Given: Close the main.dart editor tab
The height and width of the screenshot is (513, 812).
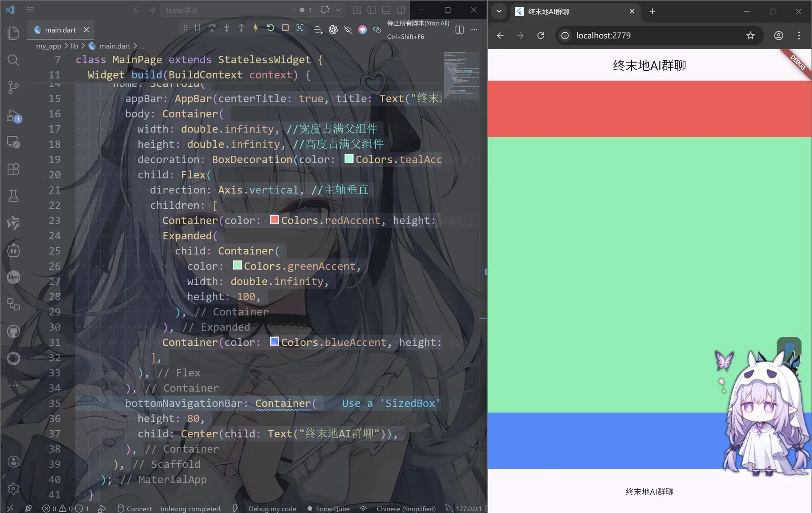Looking at the screenshot, I should pyautogui.click(x=86, y=30).
